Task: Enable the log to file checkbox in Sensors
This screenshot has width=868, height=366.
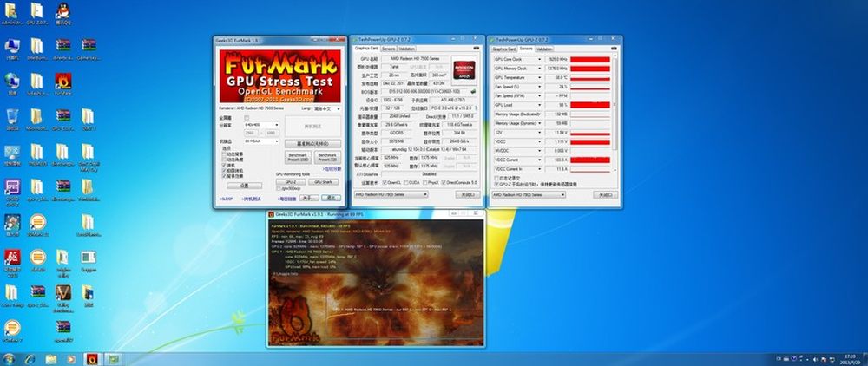Action: coord(496,179)
